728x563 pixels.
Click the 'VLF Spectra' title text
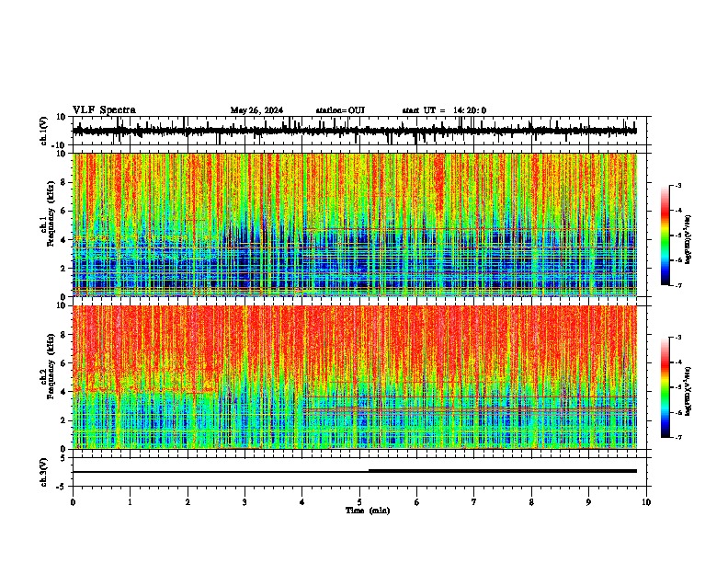104,110
